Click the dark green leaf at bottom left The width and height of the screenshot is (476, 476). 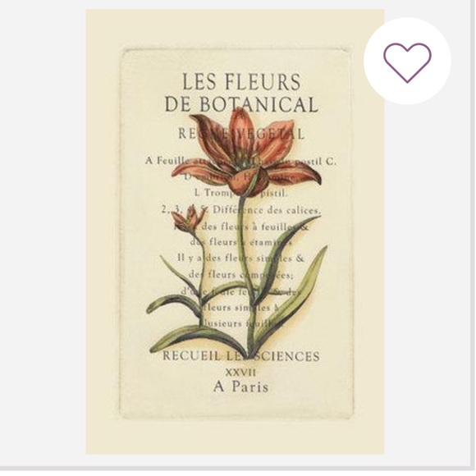click(x=195, y=338)
